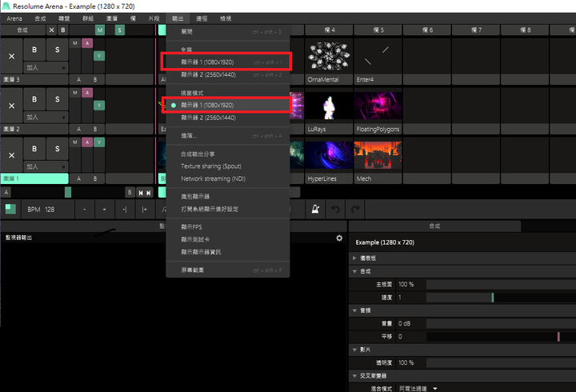Select the 圖層 3 layer name
This screenshot has height=392, width=576.
34,79
